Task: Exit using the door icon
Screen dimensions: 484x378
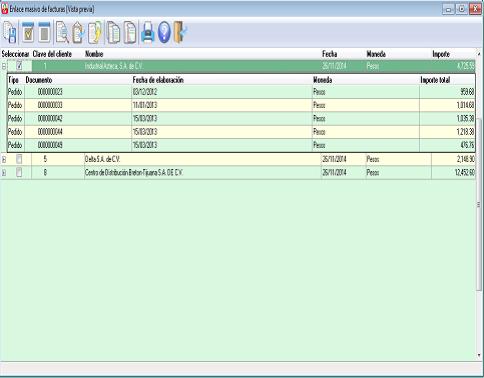Action: (180, 33)
